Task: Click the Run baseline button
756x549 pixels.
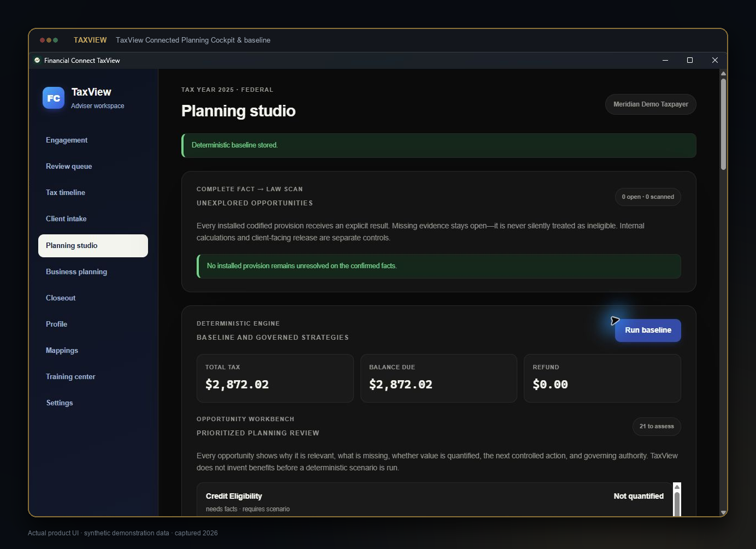Action: tap(648, 330)
